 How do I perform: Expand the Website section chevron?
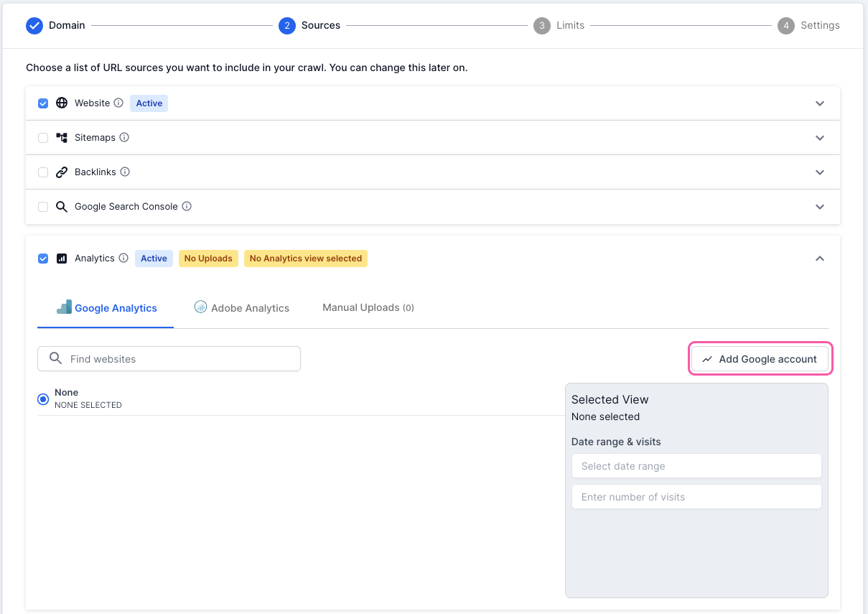coord(820,103)
